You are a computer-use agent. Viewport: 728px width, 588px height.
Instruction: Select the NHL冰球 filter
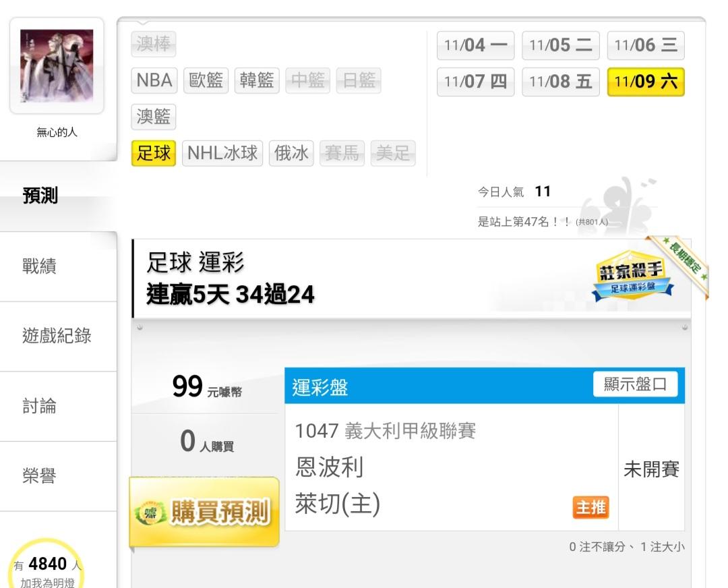point(222,153)
